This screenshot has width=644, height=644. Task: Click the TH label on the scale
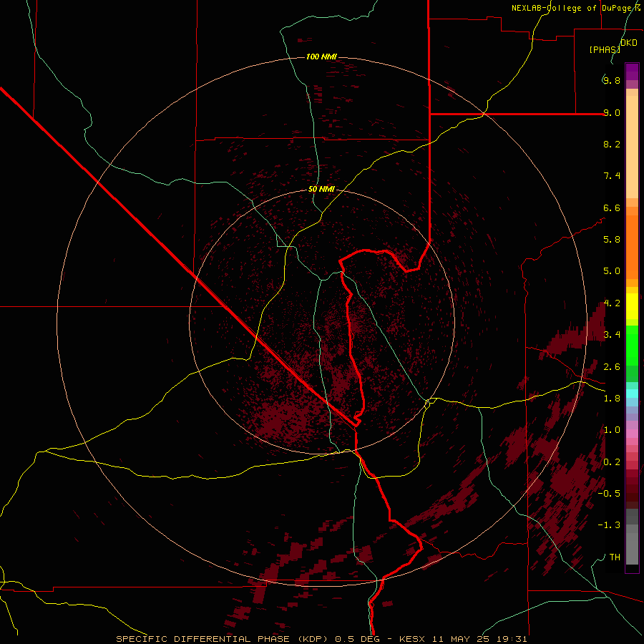click(615, 557)
